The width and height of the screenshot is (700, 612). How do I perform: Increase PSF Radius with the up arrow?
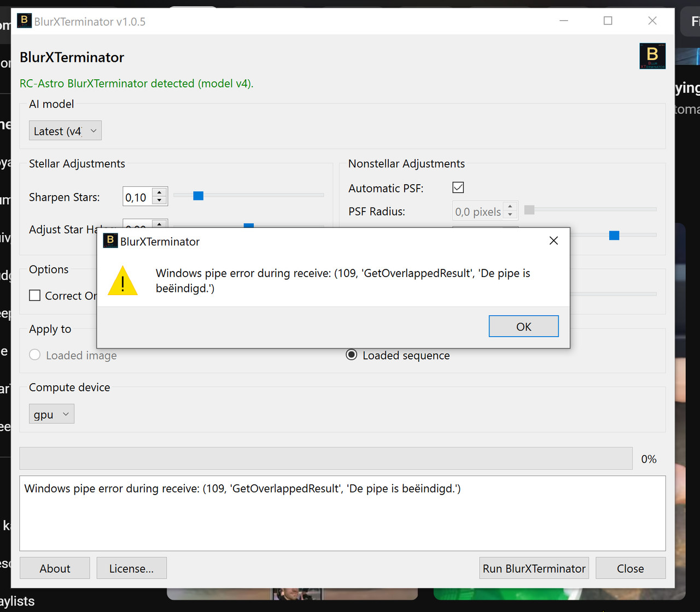coord(510,207)
